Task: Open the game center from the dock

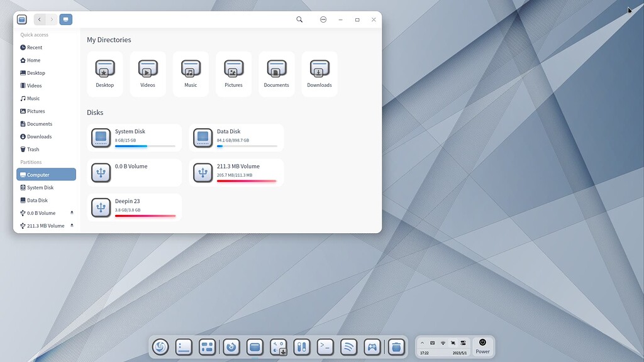Action: pos(372,346)
